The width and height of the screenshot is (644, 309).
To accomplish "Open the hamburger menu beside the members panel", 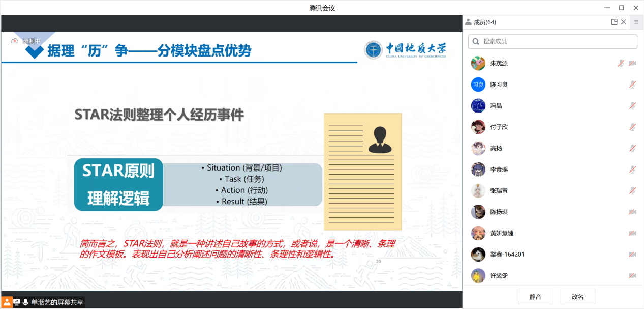I will click(636, 22).
